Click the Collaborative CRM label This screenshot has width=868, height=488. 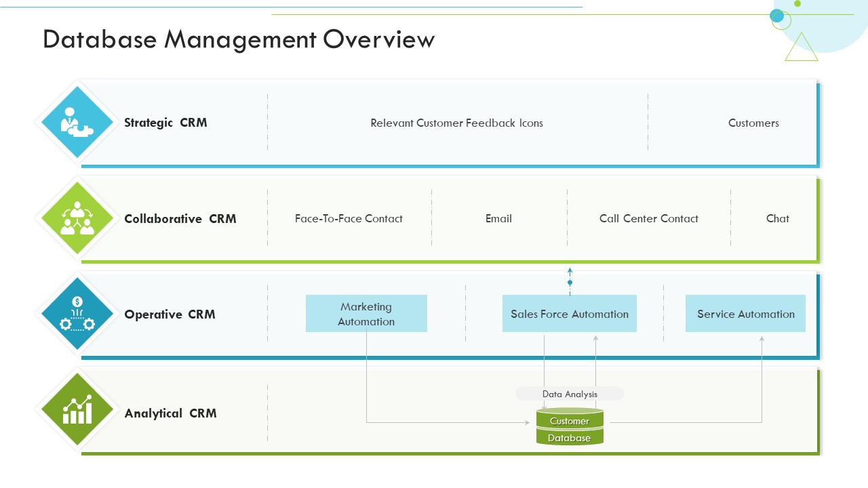point(180,219)
